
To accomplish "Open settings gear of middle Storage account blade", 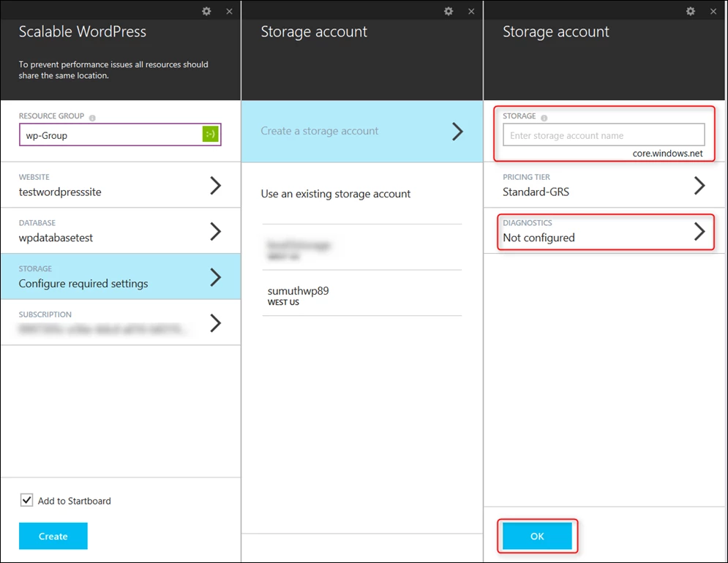I will coord(449,11).
